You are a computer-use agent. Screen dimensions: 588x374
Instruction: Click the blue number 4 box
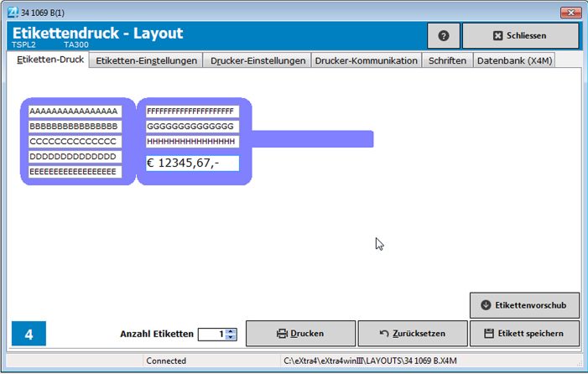tap(29, 334)
